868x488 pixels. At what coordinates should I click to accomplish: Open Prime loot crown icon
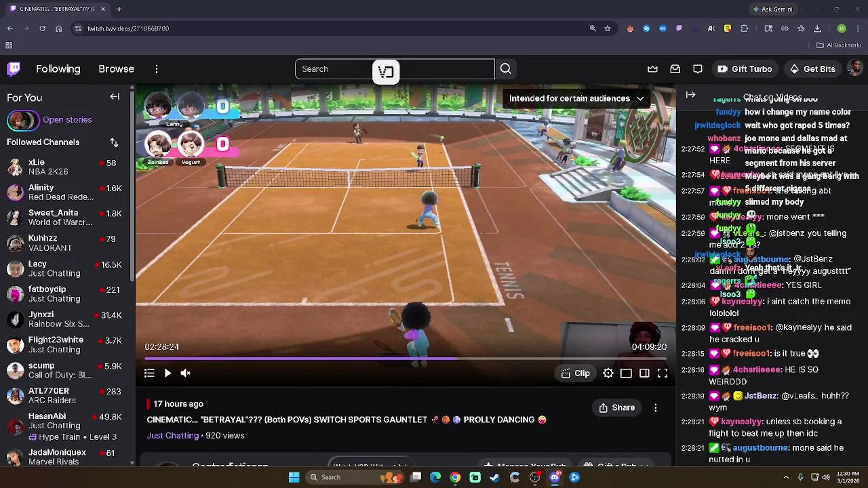coord(652,69)
